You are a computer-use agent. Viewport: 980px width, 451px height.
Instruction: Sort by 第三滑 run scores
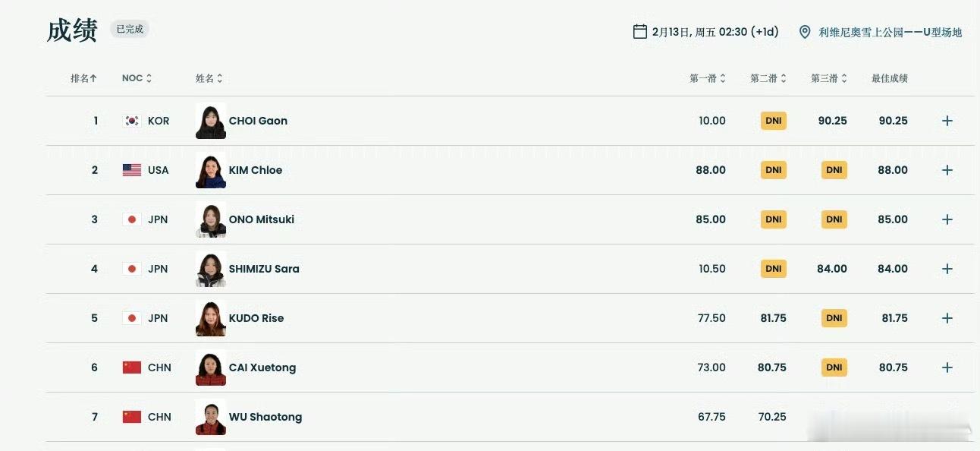828,78
